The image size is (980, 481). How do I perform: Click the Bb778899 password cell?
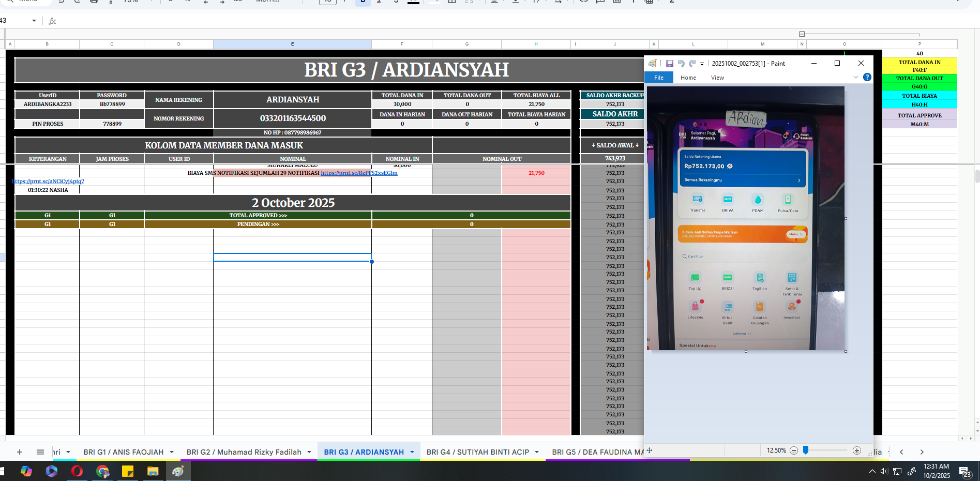[x=112, y=104]
